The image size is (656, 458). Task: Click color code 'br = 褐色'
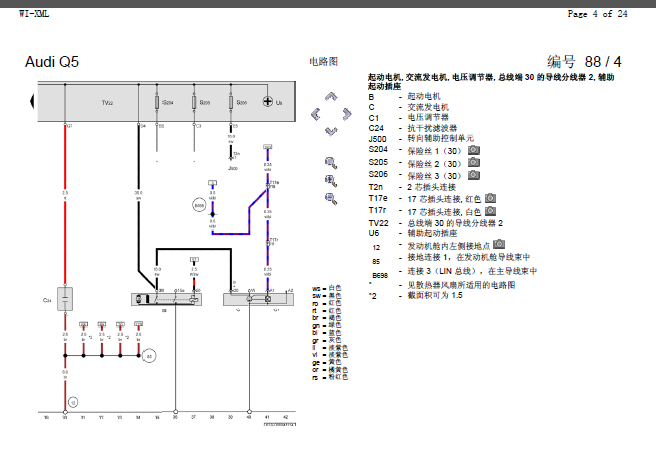point(327,318)
